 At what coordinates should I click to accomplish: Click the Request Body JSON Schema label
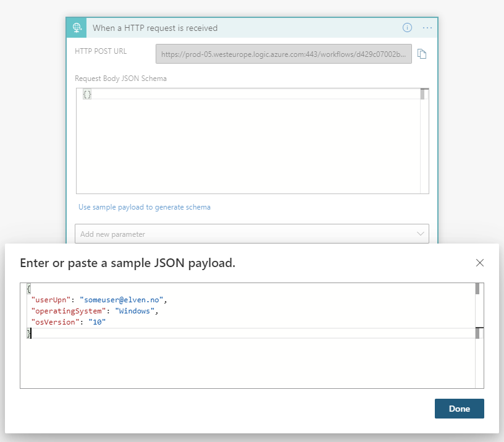pos(120,79)
